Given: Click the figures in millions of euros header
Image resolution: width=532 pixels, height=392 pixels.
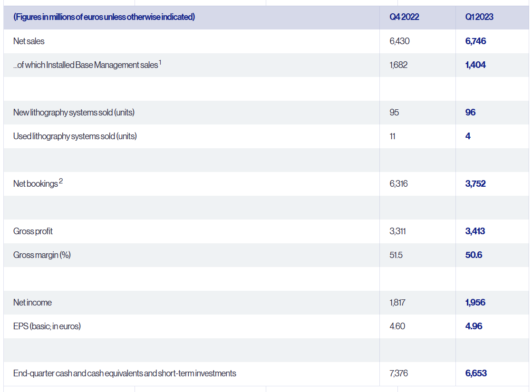Looking at the screenshot, I should (x=104, y=17).
